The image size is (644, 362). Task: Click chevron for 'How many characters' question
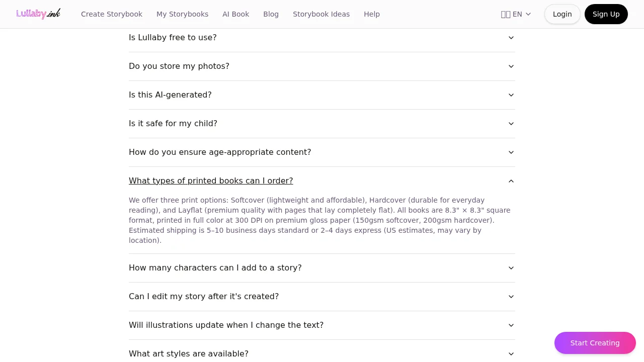[511, 268]
